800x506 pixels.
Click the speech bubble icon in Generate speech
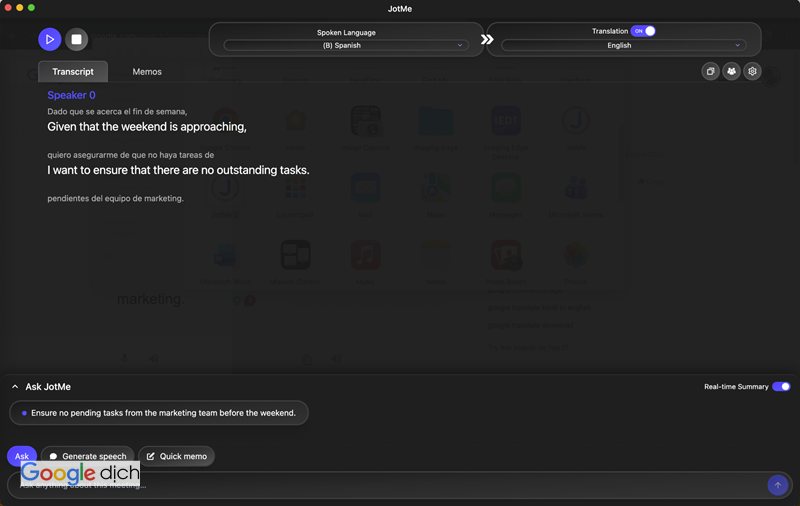[54, 457]
